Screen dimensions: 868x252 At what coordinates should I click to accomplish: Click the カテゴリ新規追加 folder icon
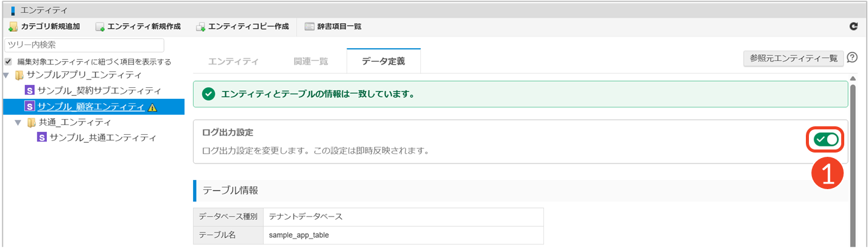pyautogui.click(x=13, y=27)
